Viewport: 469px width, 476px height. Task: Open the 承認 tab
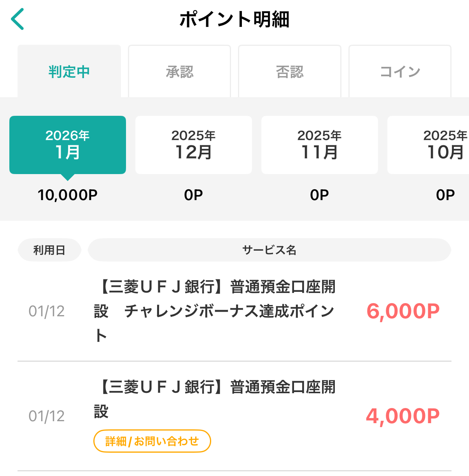[179, 72]
